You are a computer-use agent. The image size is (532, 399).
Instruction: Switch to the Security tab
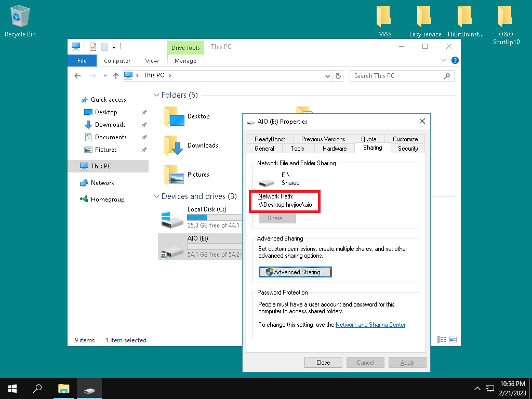point(408,149)
